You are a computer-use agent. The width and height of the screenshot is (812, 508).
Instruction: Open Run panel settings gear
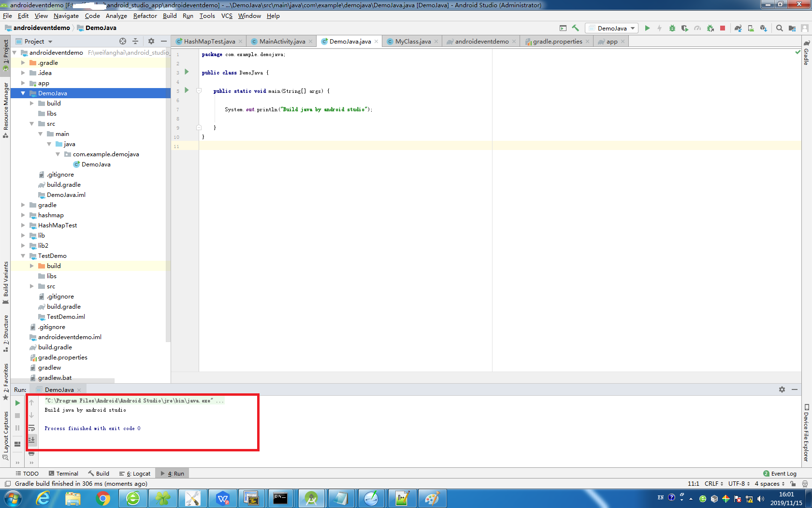click(x=782, y=389)
